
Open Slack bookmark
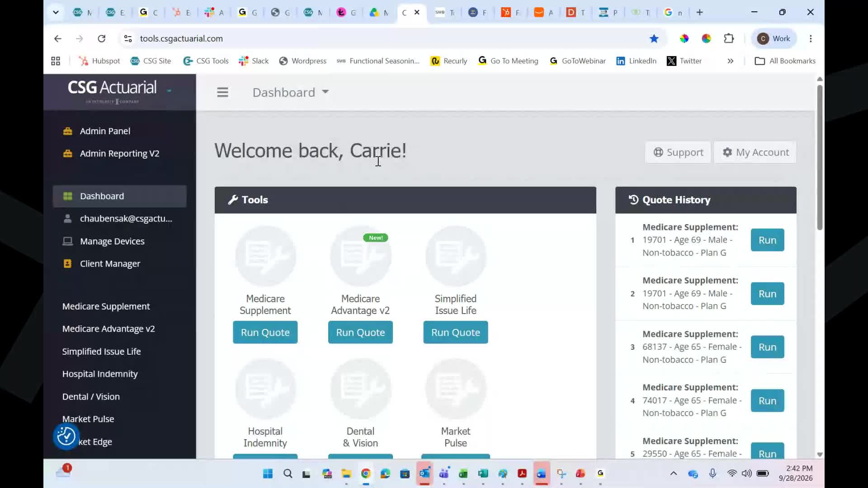[254, 61]
